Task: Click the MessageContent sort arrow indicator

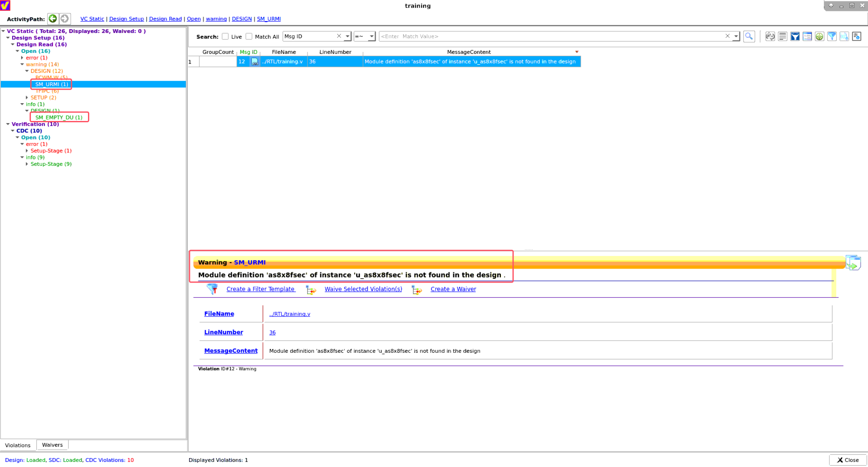Action: [x=577, y=51]
